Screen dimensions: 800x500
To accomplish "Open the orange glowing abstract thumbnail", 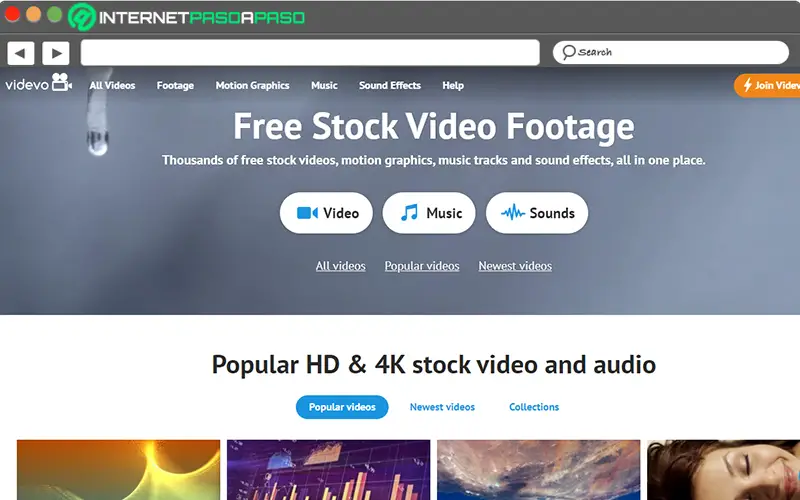I will 118,470.
